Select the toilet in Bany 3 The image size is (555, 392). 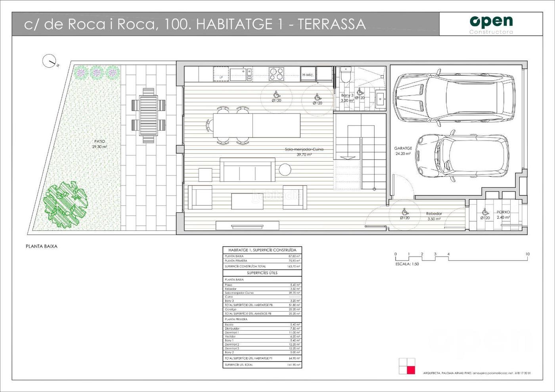coord(345,75)
